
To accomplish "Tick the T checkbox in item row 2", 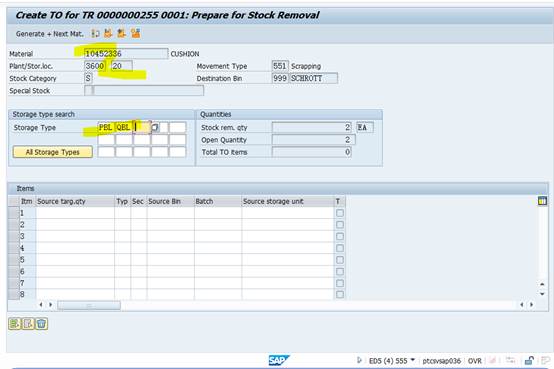I will coord(340,225).
